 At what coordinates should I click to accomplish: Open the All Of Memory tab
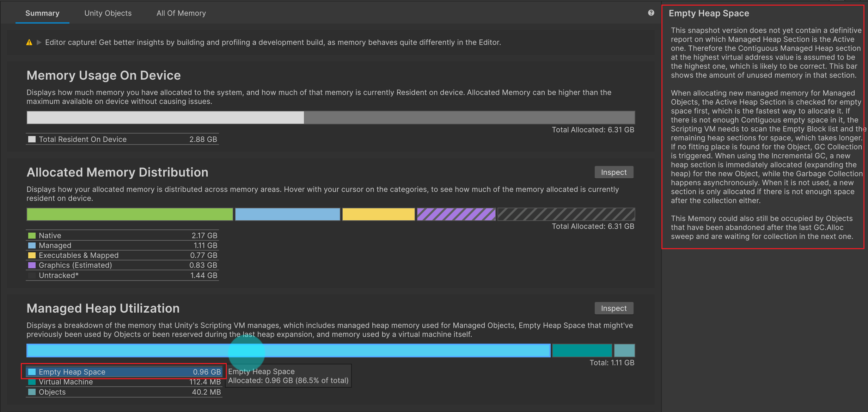[x=181, y=13]
